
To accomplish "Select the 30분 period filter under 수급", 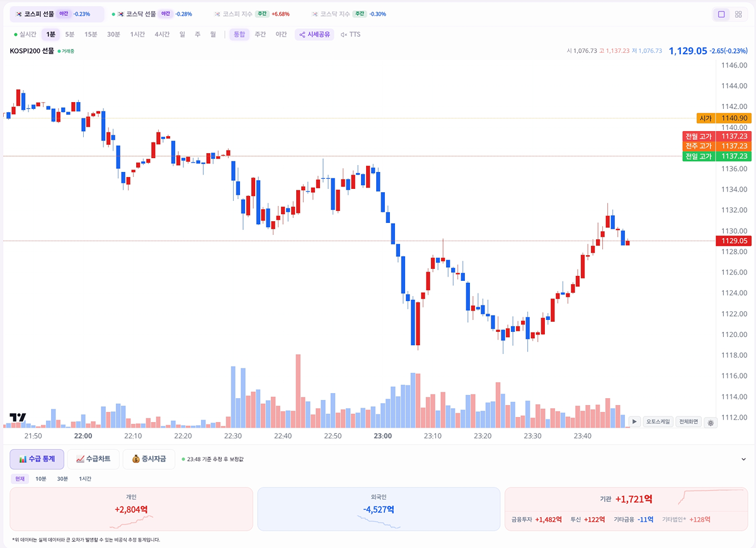I will click(62, 479).
